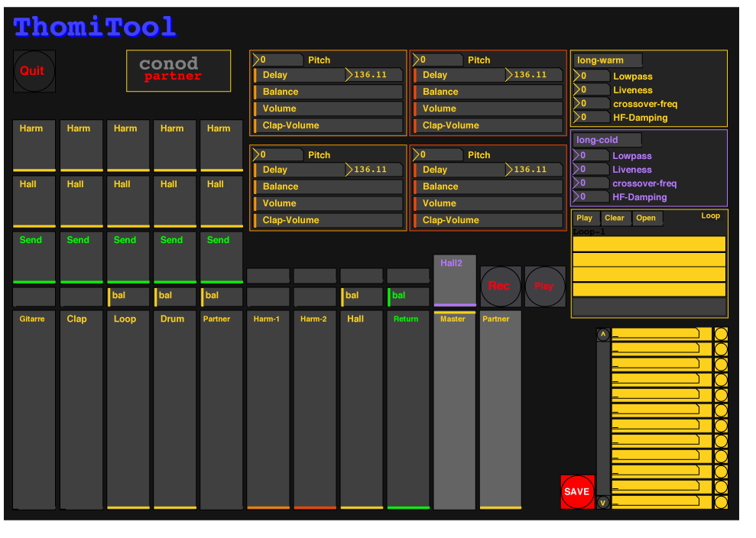756x538 pixels.
Task: Click the long-cold preset name field
Action: pyautogui.click(x=607, y=141)
